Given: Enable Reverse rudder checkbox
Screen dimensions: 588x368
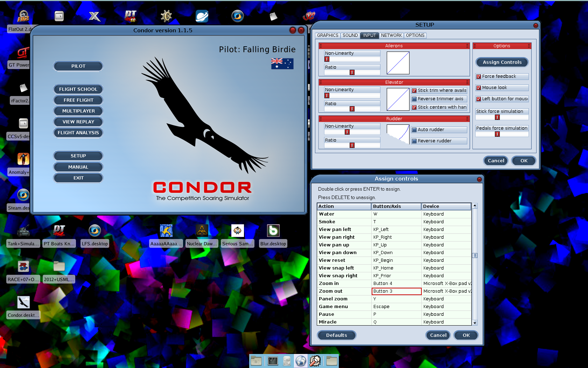Looking at the screenshot, I should [414, 141].
